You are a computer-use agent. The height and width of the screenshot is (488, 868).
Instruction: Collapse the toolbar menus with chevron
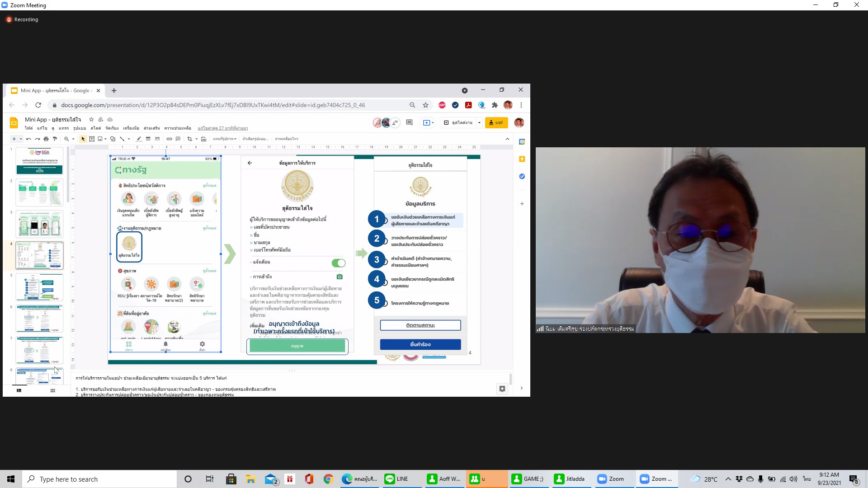click(x=507, y=139)
